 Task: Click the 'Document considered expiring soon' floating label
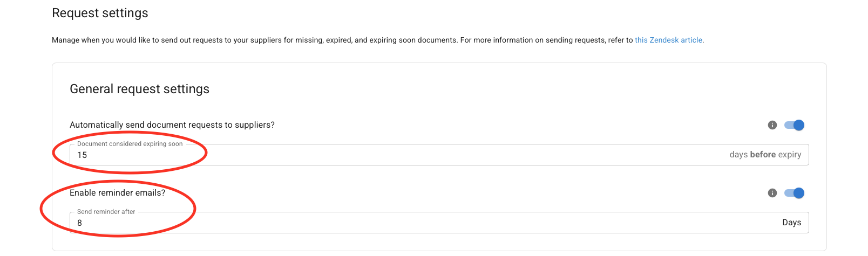click(130, 144)
